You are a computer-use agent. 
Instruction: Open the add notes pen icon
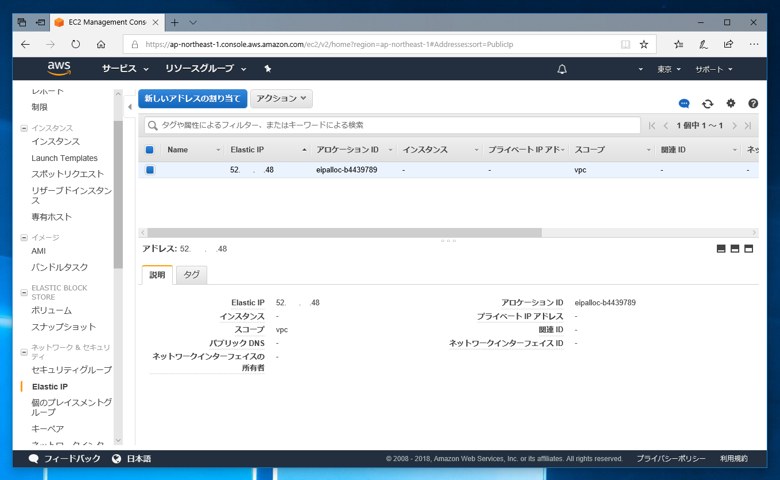[703, 44]
